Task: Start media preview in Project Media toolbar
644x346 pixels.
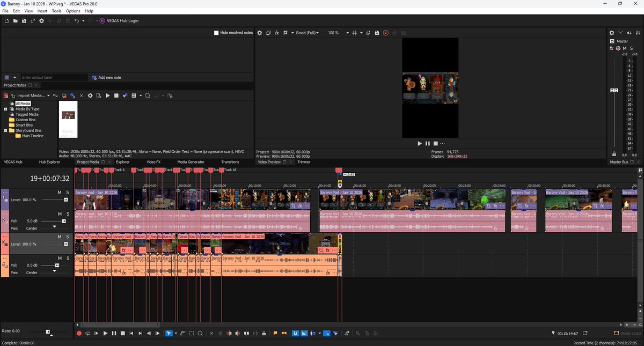Action: coord(108,95)
